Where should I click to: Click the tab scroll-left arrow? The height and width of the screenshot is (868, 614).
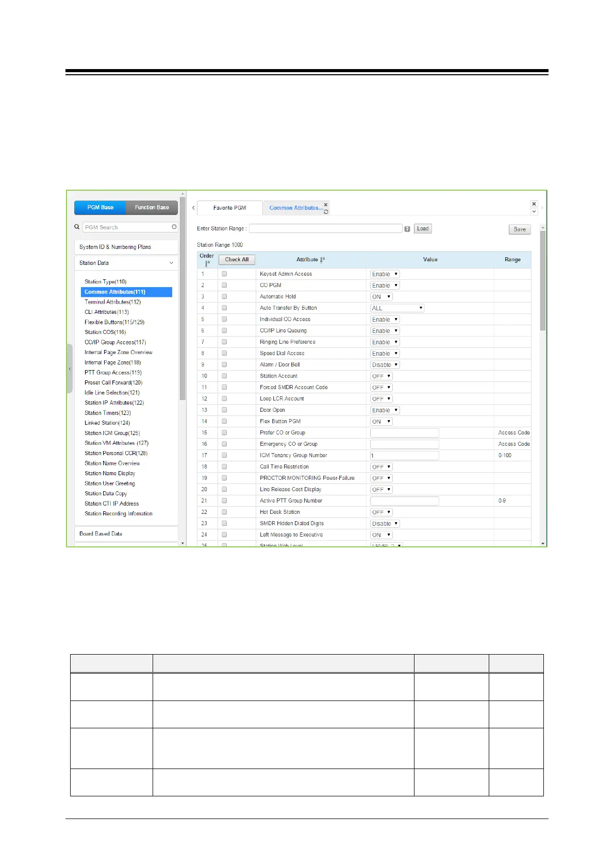193,208
